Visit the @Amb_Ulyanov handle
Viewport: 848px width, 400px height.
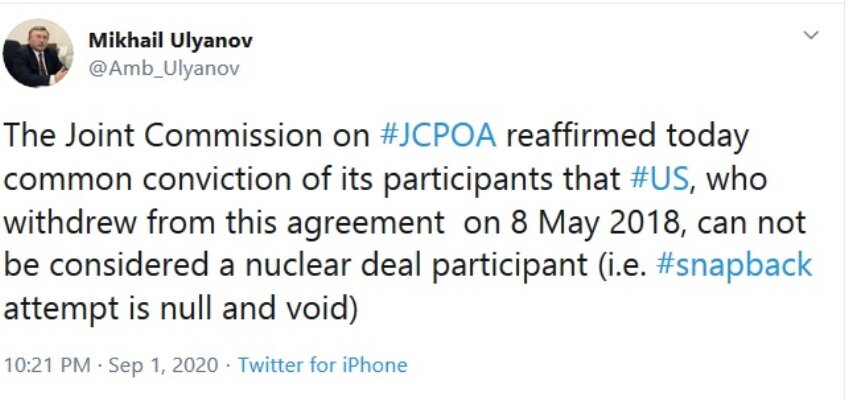point(163,69)
